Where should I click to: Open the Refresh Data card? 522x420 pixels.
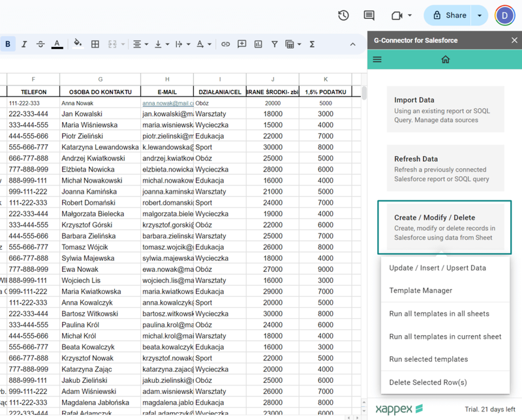446,168
